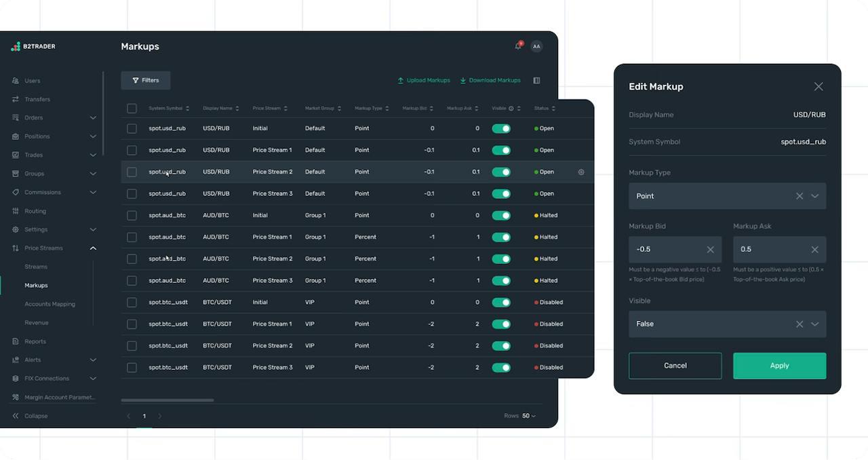Click the notifications bell icon
Screen dimensions: 868x460
pos(518,46)
